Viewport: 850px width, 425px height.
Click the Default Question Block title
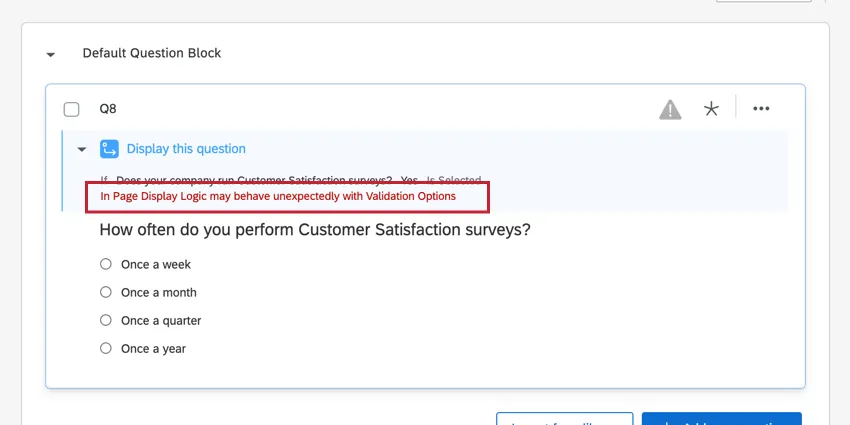tap(152, 53)
